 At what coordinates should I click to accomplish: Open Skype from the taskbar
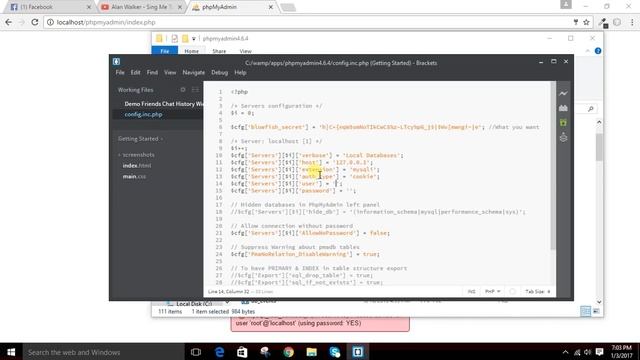click(x=335, y=352)
